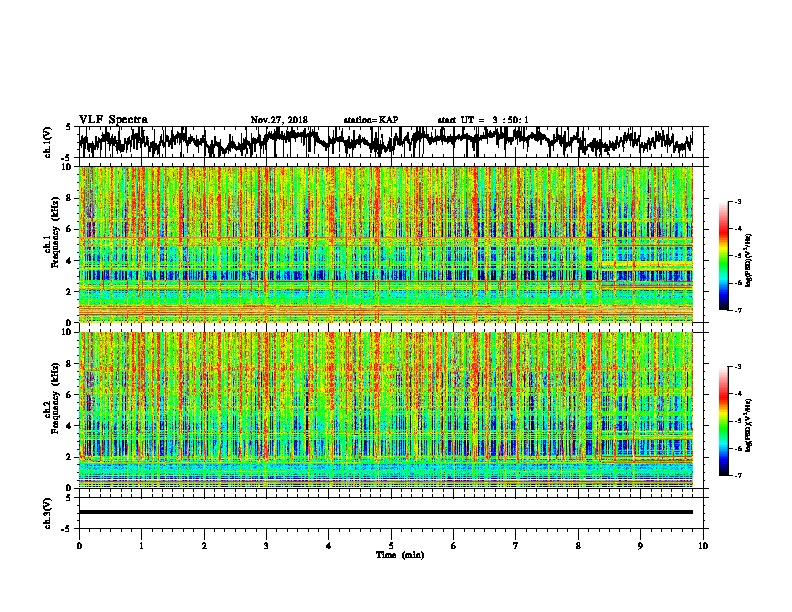
Task: Click the "-3" label on ch.1 color scale
Action: (x=737, y=202)
